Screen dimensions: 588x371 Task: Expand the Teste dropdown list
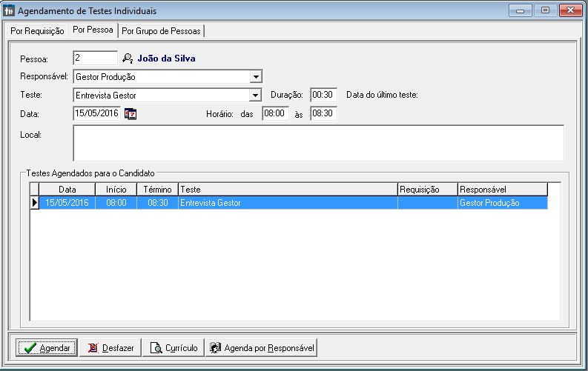(x=256, y=95)
